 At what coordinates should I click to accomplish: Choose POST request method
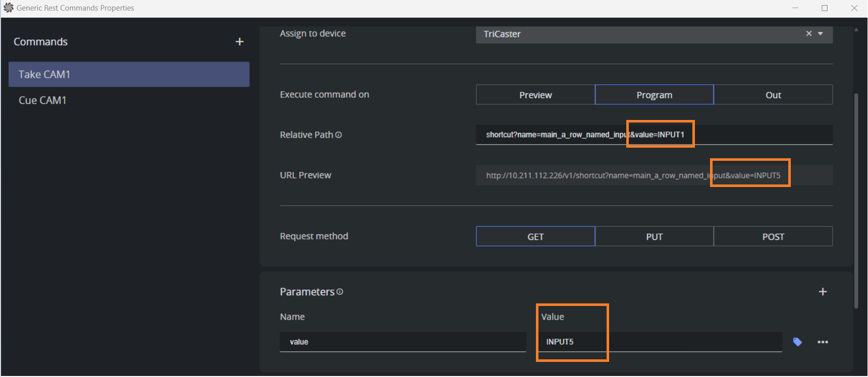(x=773, y=236)
